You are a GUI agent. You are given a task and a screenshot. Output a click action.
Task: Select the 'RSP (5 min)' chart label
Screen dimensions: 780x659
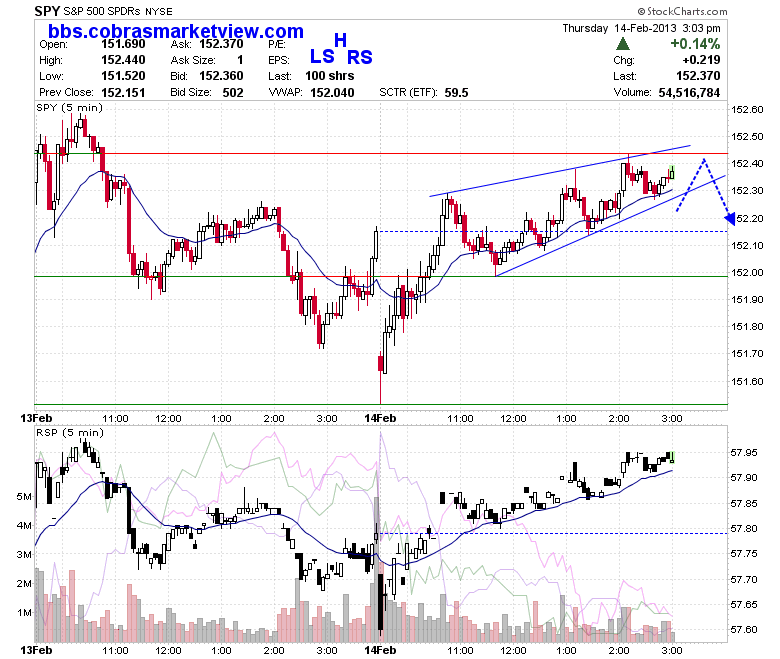[70, 433]
